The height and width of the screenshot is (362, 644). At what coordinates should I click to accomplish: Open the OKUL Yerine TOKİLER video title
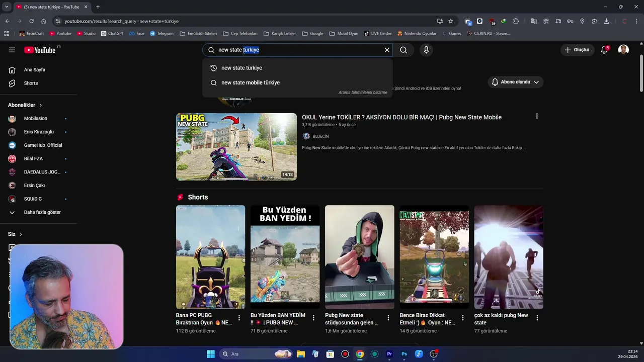[401, 117]
